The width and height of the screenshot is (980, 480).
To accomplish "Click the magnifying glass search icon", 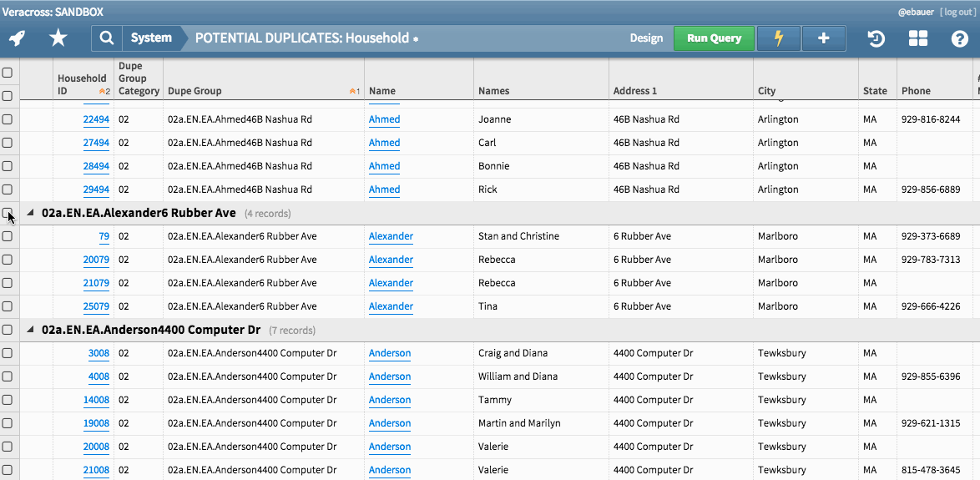I will click(107, 38).
